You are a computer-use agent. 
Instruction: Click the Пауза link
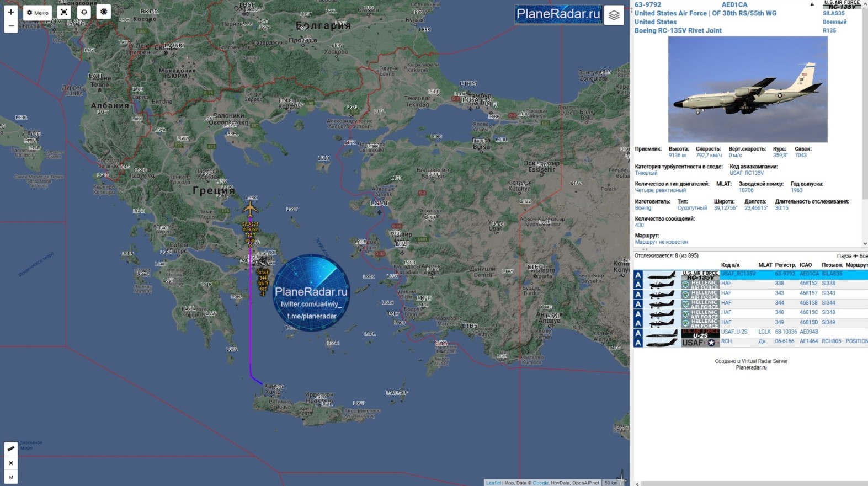pyautogui.click(x=844, y=256)
